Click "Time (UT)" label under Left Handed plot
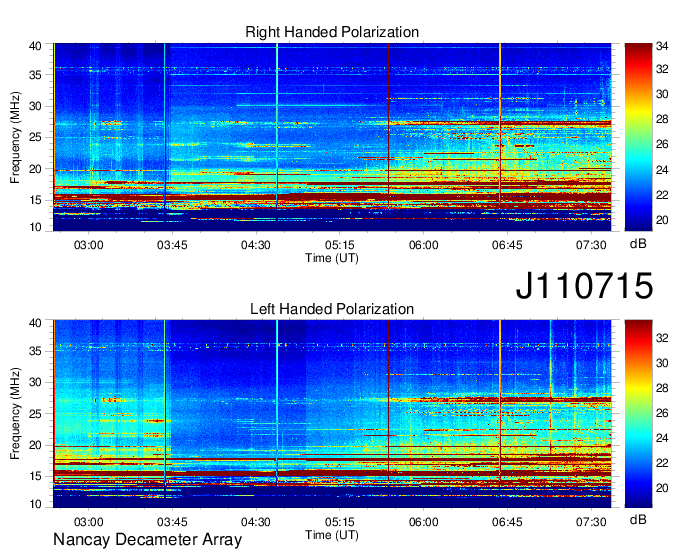 (332, 535)
